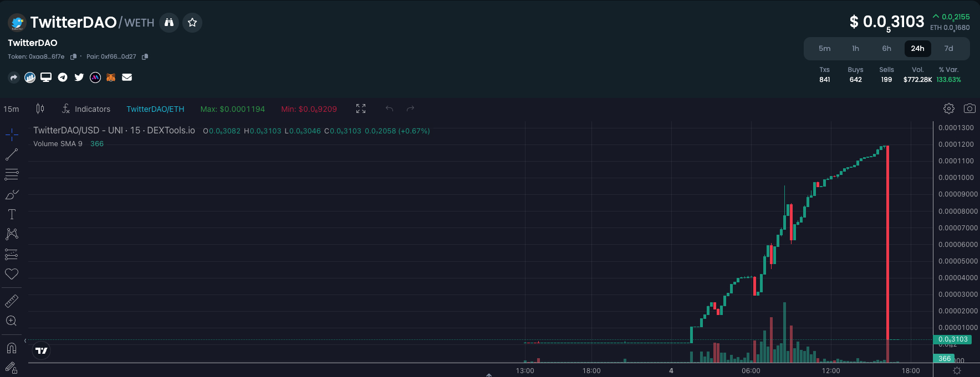Select the 1h stats timeframe tab
Screen dimensions: 980x377
point(856,49)
